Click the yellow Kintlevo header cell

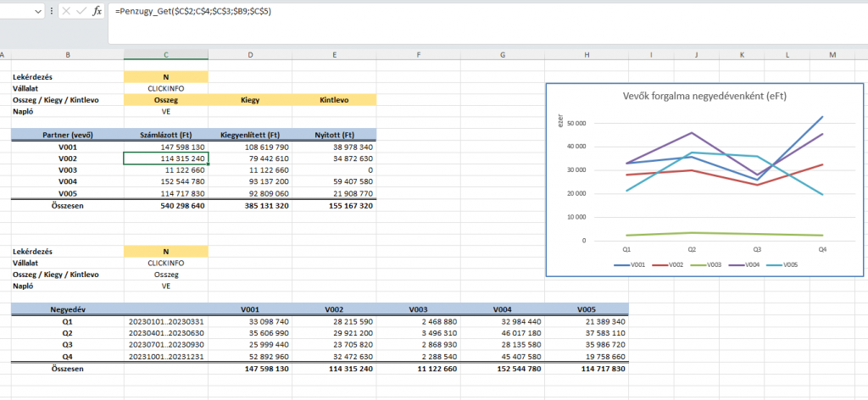point(334,99)
